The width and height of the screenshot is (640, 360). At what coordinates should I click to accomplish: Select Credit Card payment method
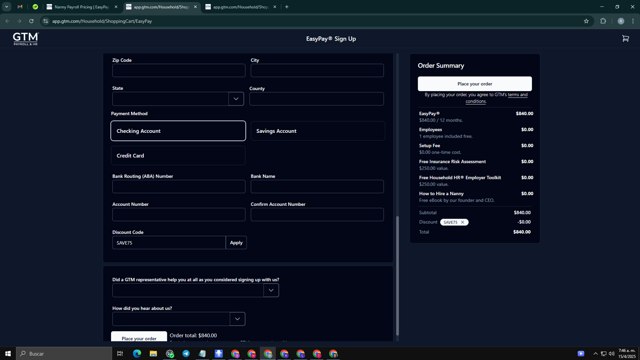click(x=178, y=156)
